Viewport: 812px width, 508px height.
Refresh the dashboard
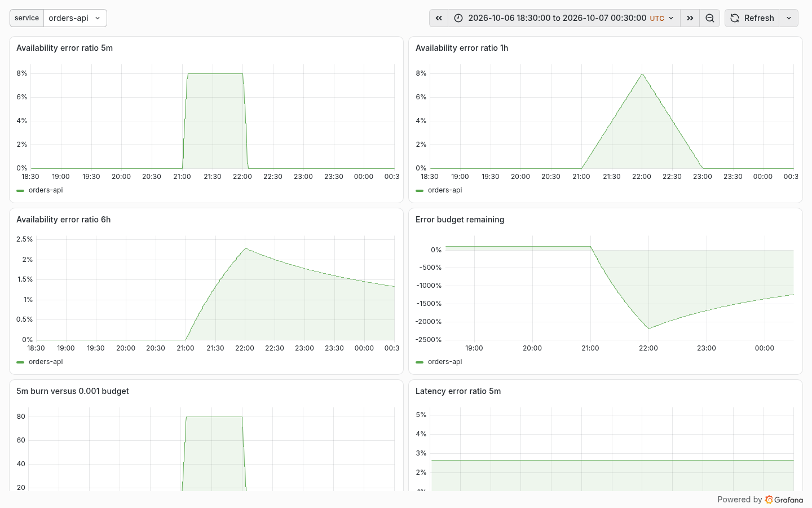click(x=752, y=18)
